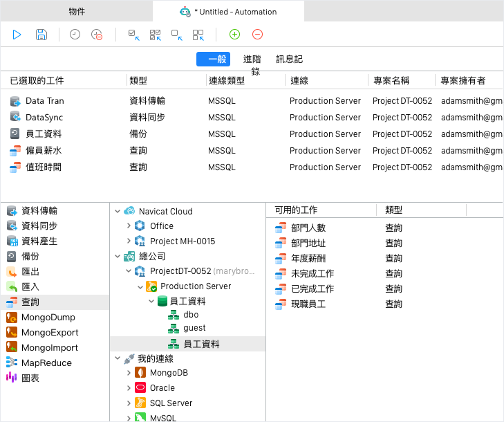Switch to the 進階 tab
The height and width of the screenshot is (422, 504).
point(252,59)
